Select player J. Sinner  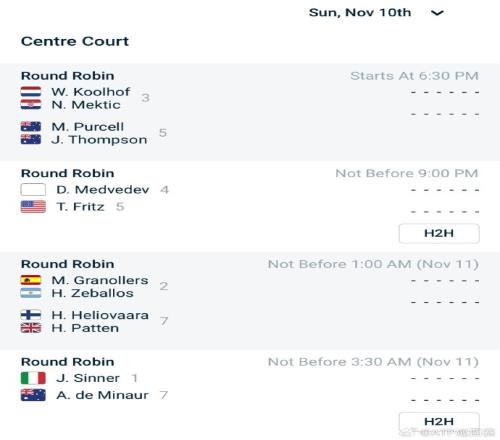click(88, 378)
